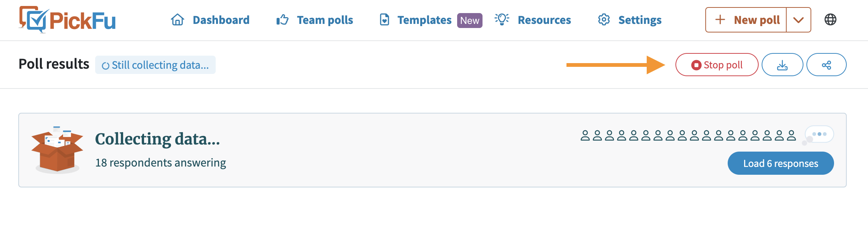
Task: Load 6 responses
Action: click(781, 163)
